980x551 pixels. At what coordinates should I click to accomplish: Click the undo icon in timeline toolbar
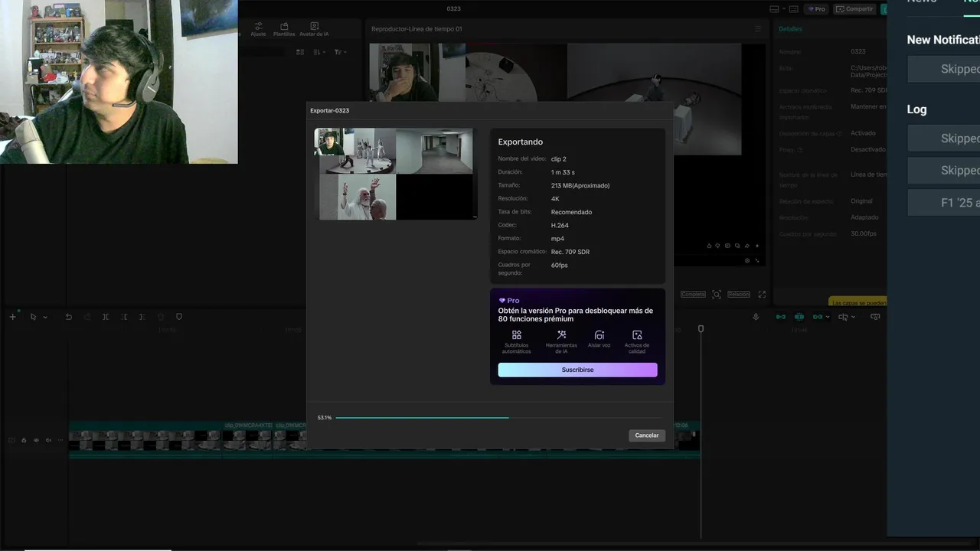[68, 317]
